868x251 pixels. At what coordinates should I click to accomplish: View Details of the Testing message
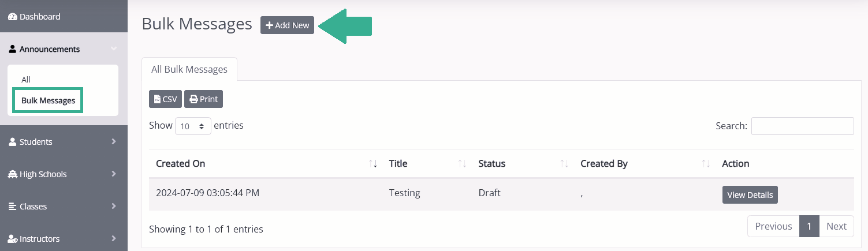[x=750, y=195]
